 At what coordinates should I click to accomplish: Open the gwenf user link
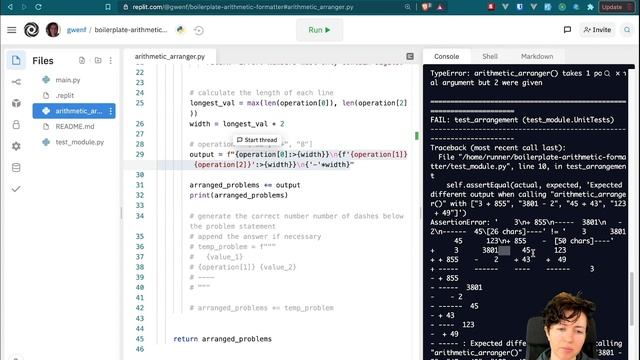coord(76,30)
